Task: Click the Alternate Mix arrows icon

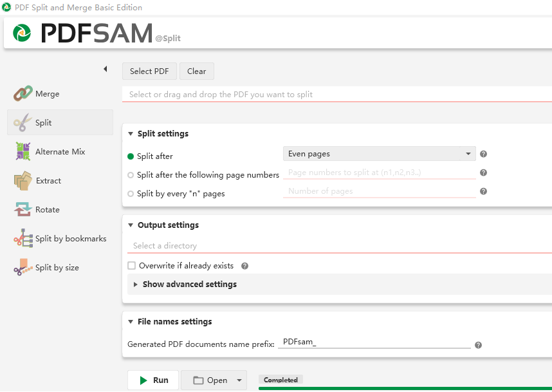Action: [x=23, y=151]
